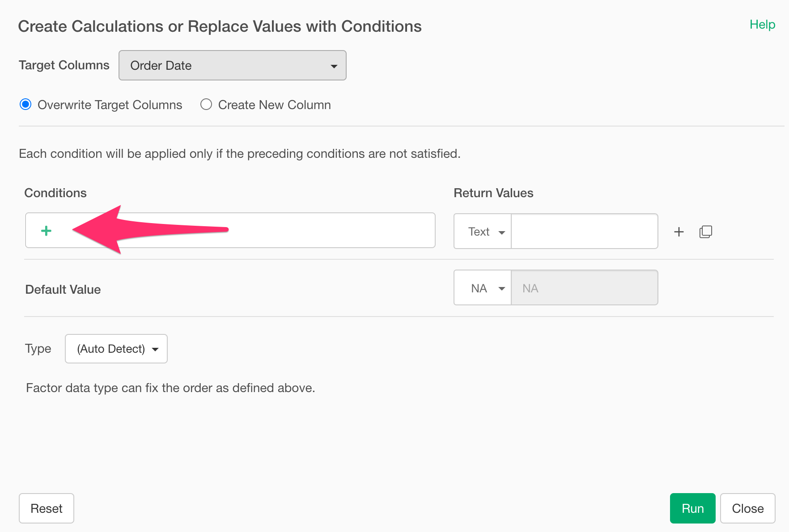Click into the return value text field
The height and width of the screenshot is (532, 789).
tap(584, 232)
